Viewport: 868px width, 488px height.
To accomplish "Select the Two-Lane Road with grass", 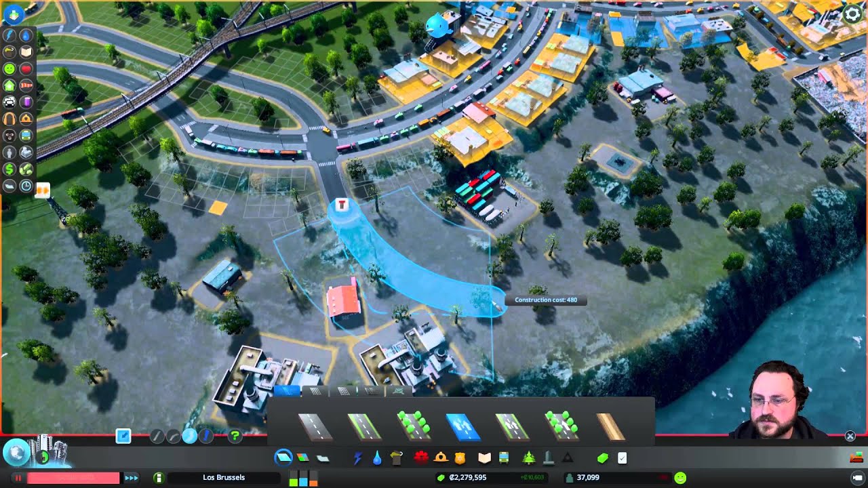I will 364,427.
